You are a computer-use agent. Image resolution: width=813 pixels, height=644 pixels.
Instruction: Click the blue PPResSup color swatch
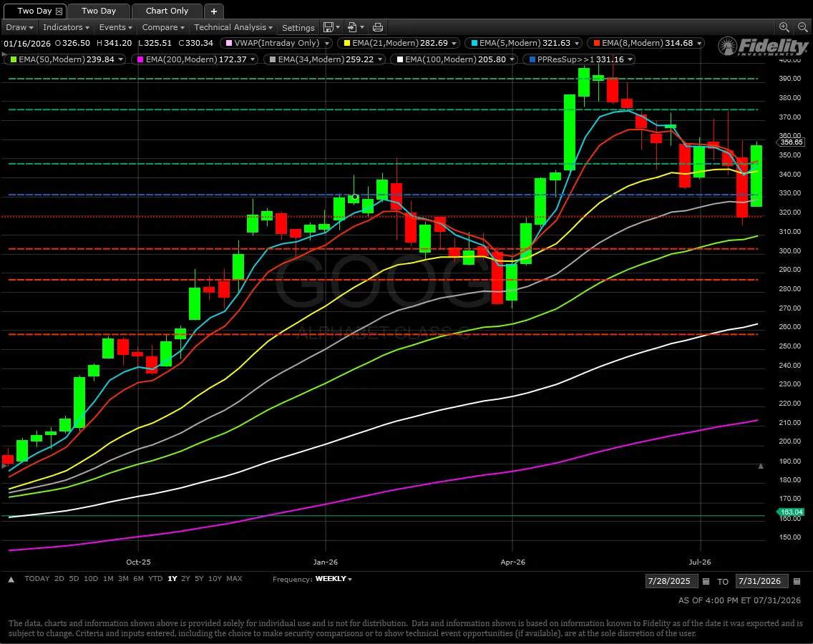[x=532, y=59]
